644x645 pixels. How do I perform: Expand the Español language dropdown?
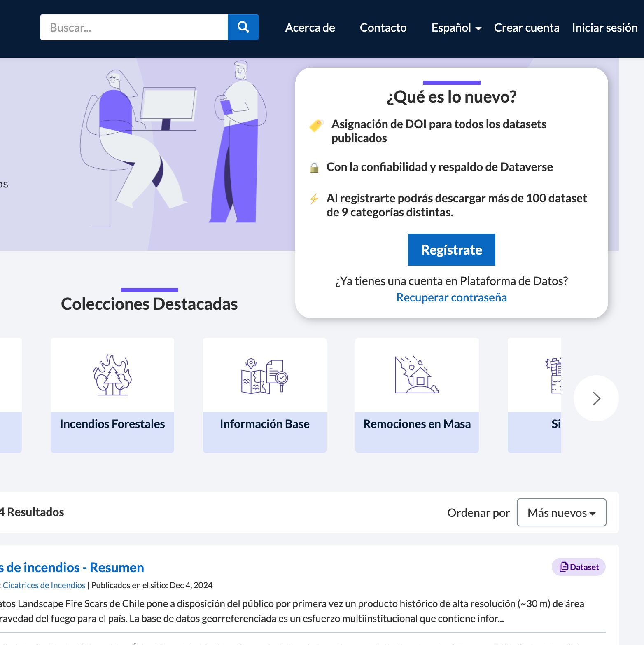(456, 28)
